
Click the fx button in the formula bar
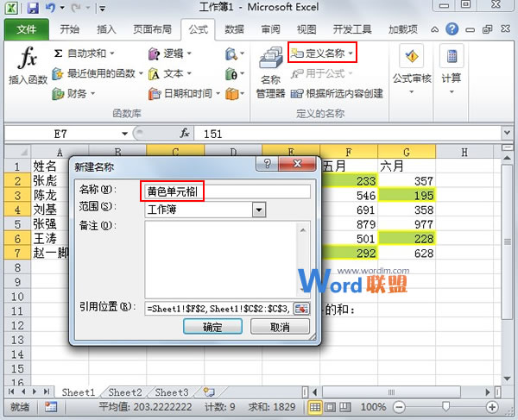(185, 134)
